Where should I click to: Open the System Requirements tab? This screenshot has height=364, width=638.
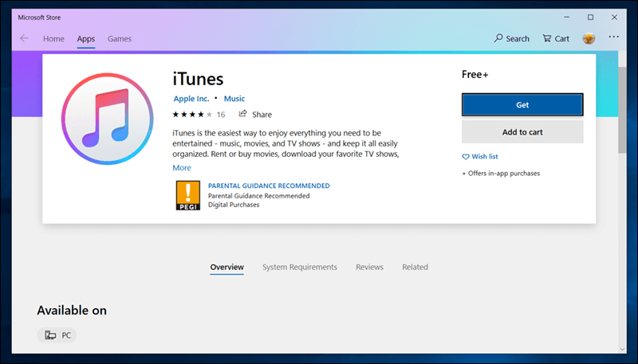(x=300, y=268)
